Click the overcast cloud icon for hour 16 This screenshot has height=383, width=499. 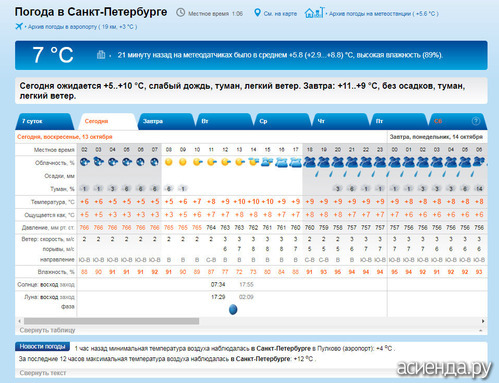[x=281, y=163]
